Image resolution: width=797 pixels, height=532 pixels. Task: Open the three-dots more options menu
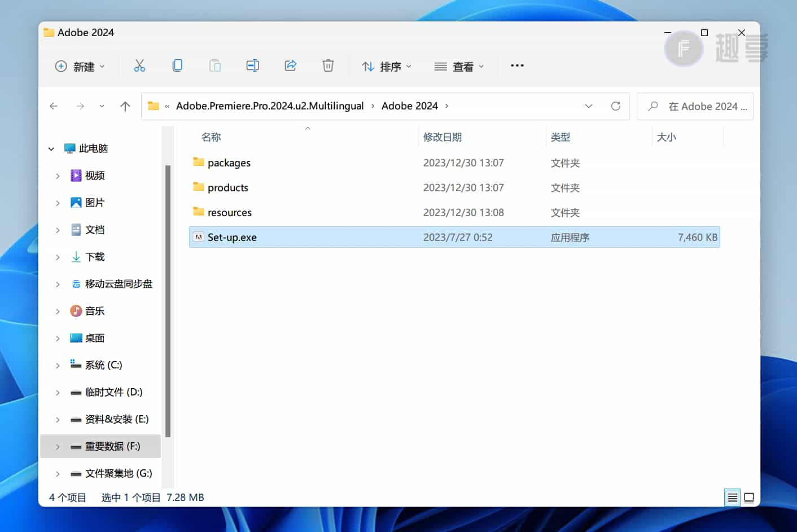click(517, 65)
